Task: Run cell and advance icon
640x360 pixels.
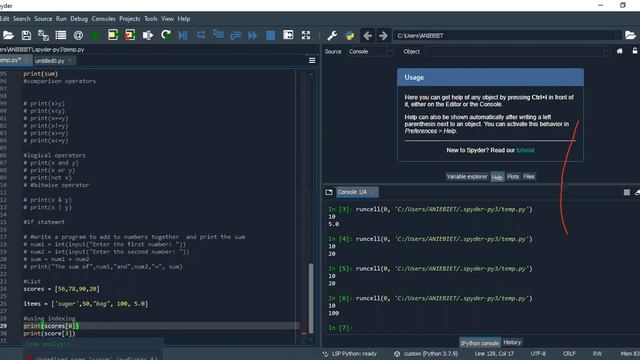Action: 130,36
